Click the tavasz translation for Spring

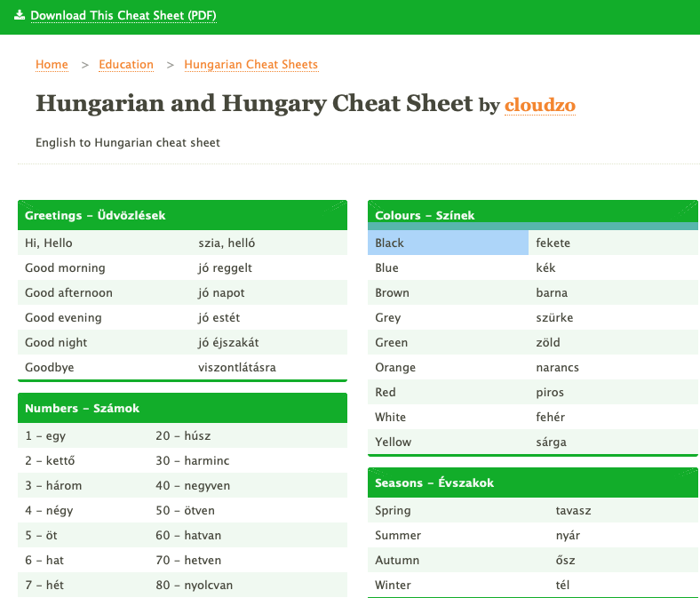(573, 510)
